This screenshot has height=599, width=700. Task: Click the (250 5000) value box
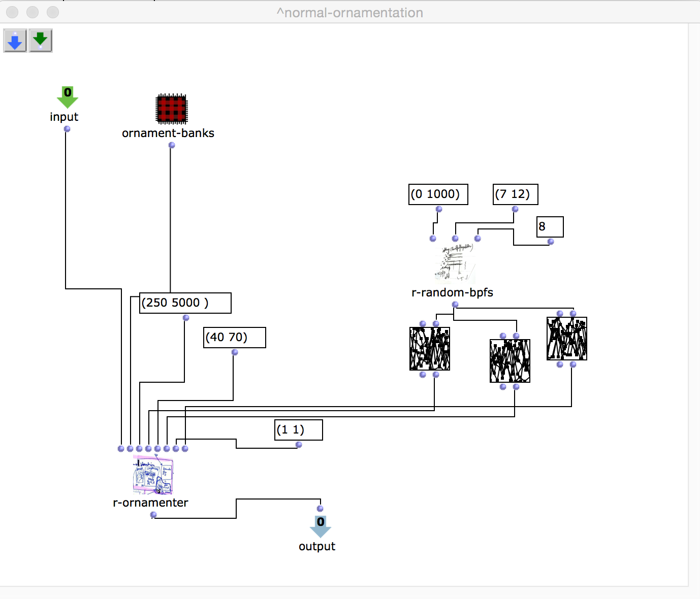tap(185, 303)
